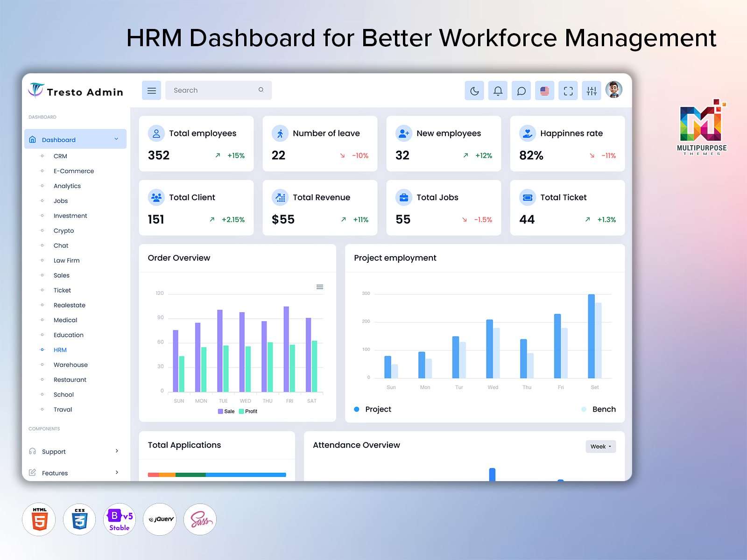
Task: Expand the Features menu arrow
Action: click(117, 472)
